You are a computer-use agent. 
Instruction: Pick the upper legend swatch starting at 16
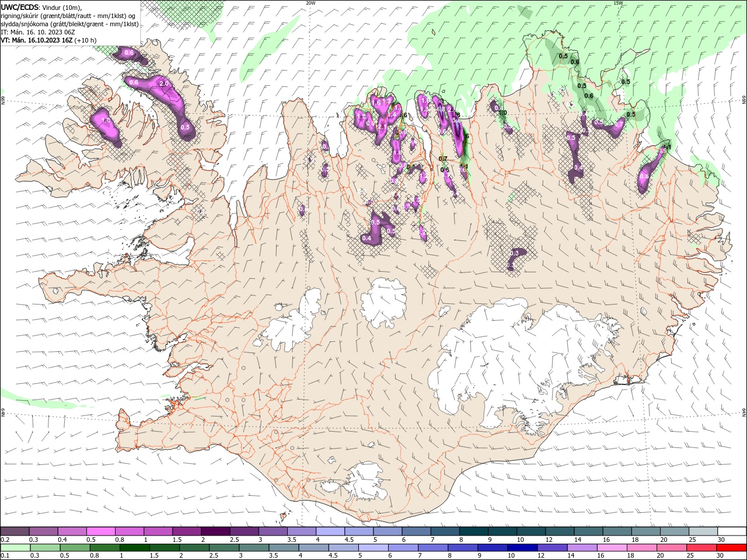tap(616, 531)
